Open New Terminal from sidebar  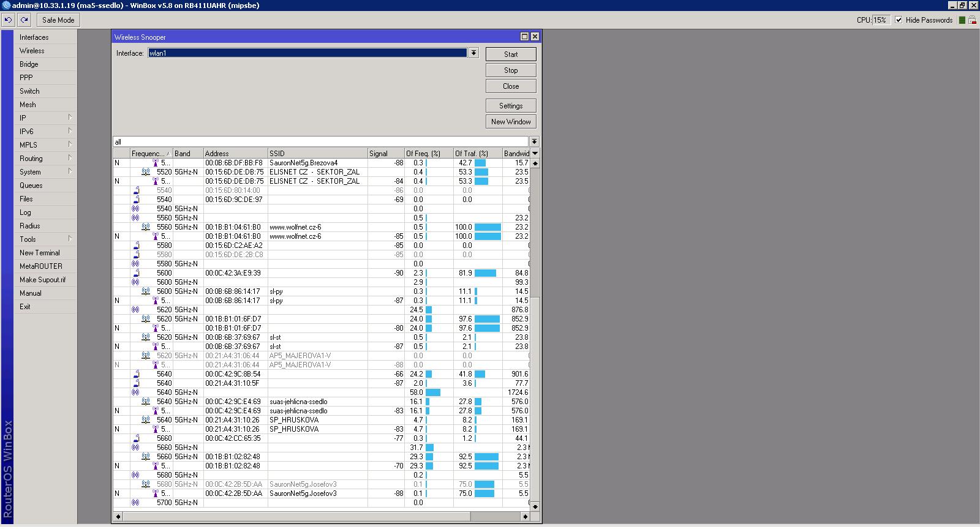[45, 253]
